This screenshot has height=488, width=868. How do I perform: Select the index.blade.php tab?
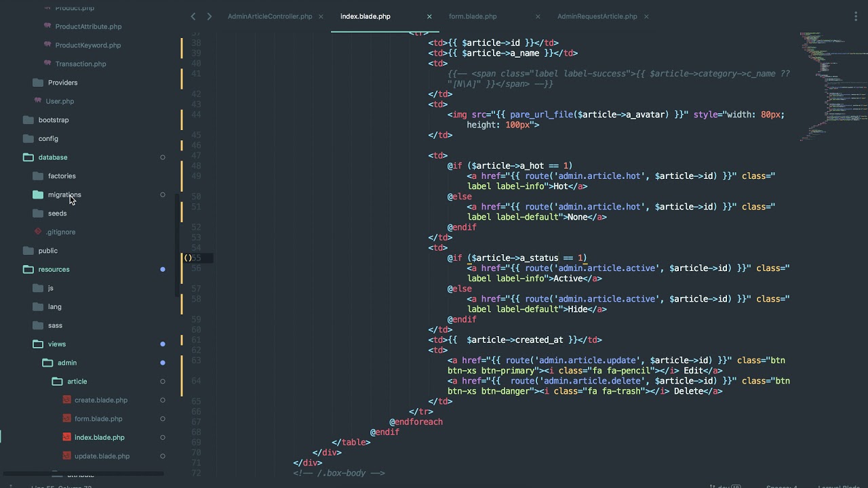pyautogui.click(x=366, y=16)
